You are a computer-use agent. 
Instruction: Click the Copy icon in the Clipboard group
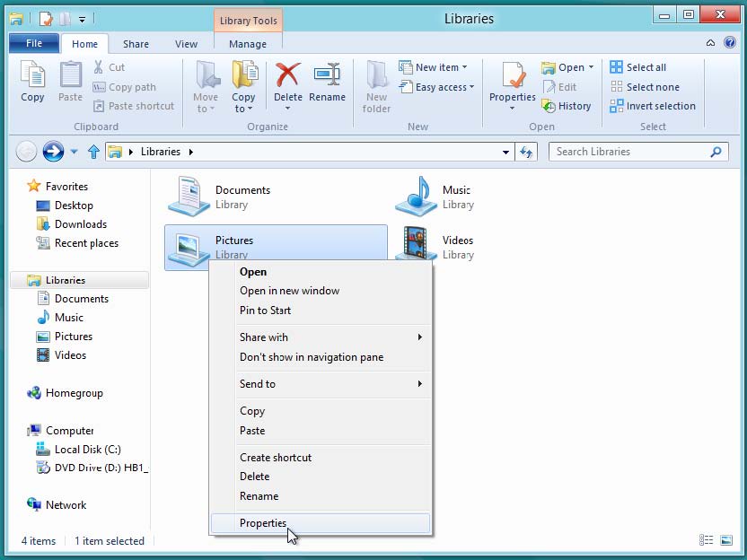pos(32,79)
